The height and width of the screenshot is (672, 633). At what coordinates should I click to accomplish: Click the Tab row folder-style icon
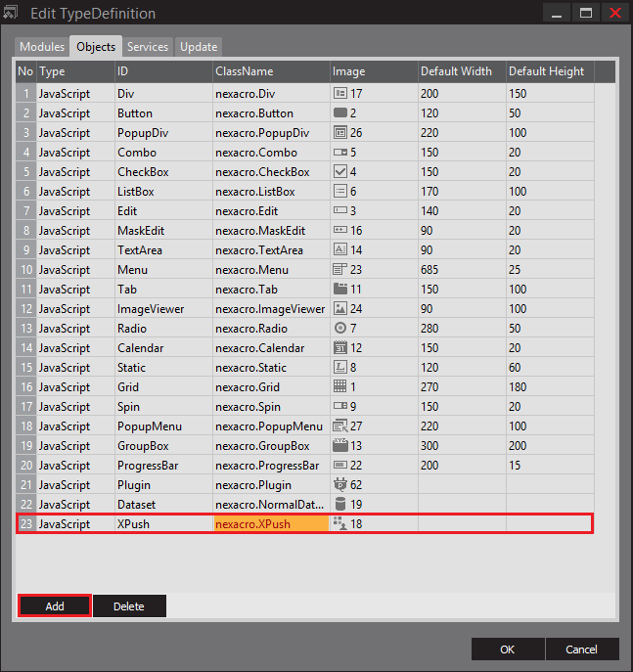pos(339,290)
